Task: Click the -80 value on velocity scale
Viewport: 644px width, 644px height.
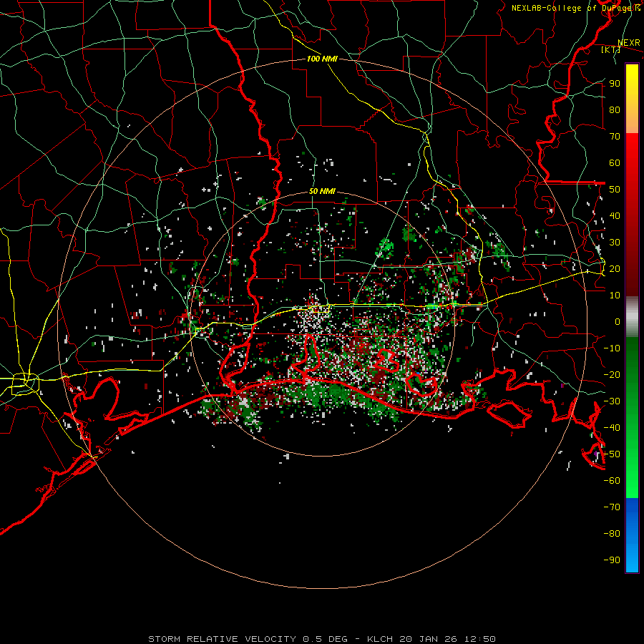Action: (612, 534)
